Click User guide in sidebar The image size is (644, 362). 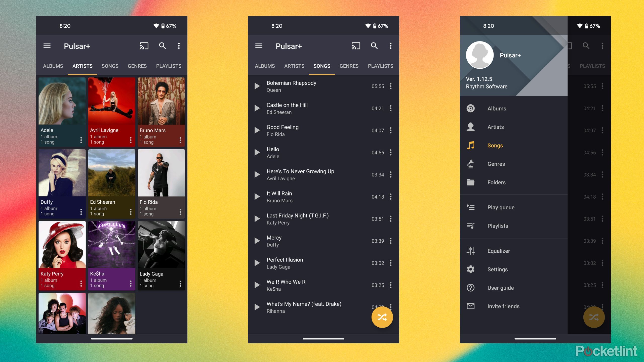500,287
